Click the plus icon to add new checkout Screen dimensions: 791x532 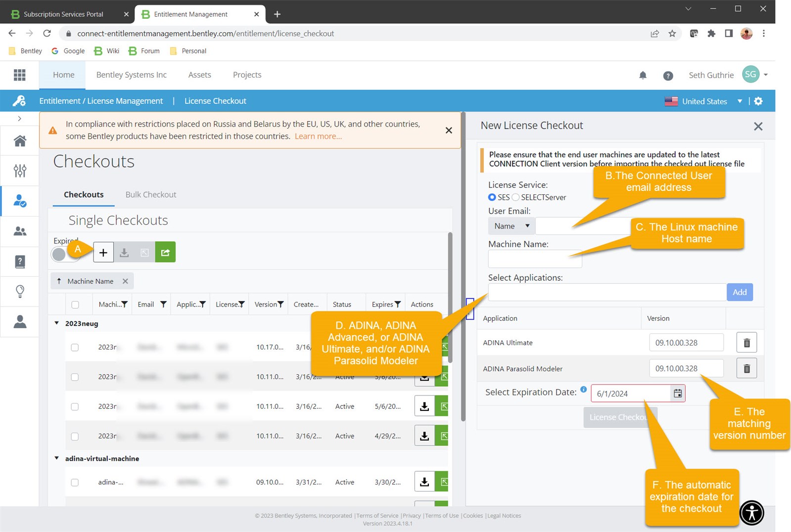tap(103, 252)
